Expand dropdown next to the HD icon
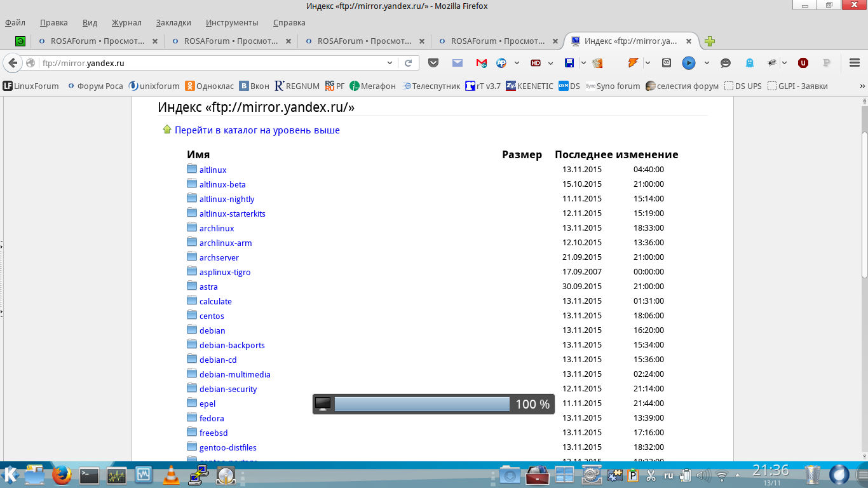Screen dimensions: 868x488 pyautogui.click(x=550, y=63)
